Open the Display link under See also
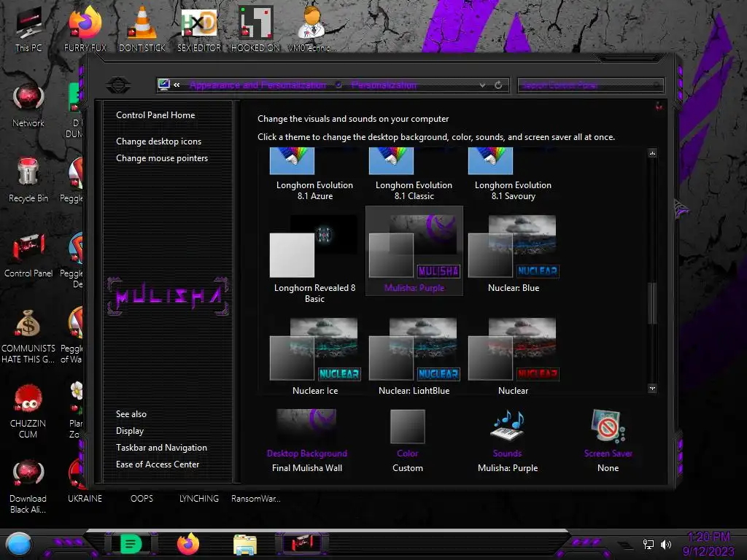The image size is (747, 560). coord(130,431)
